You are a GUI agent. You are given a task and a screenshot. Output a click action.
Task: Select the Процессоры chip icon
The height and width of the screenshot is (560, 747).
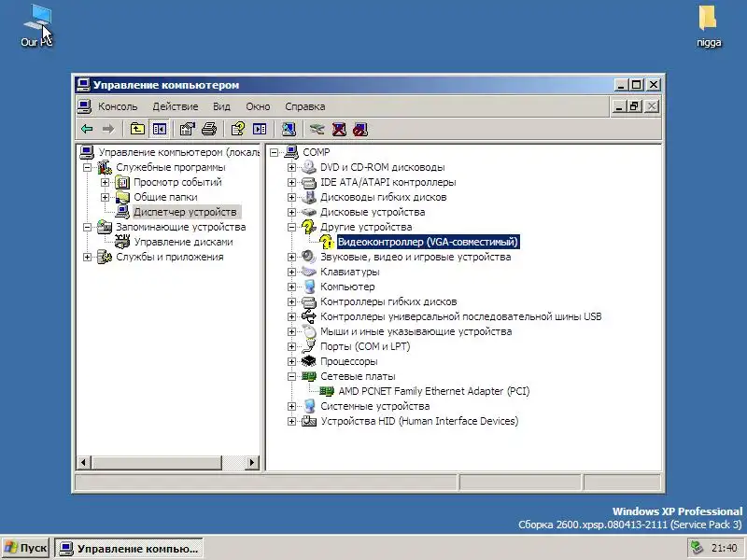coord(309,361)
